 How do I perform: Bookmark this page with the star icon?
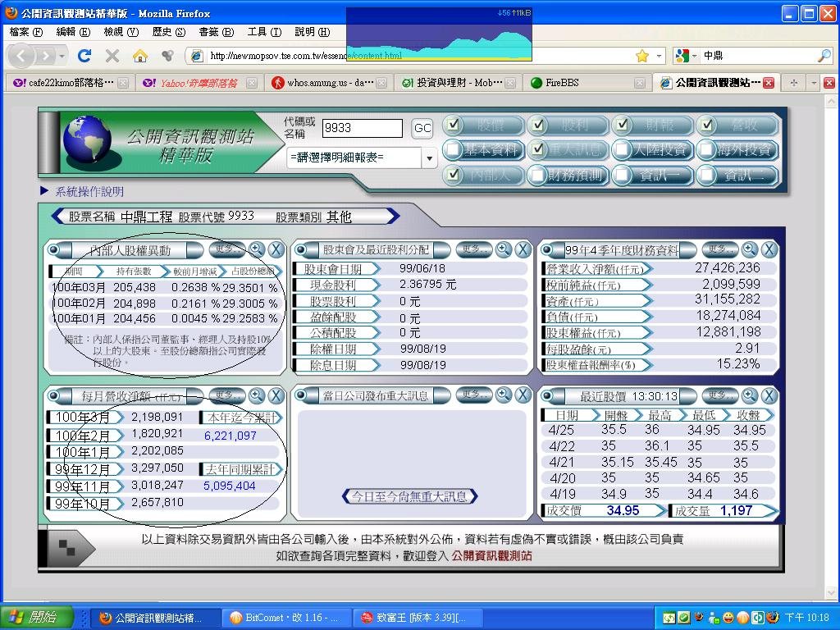click(x=641, y=56)
